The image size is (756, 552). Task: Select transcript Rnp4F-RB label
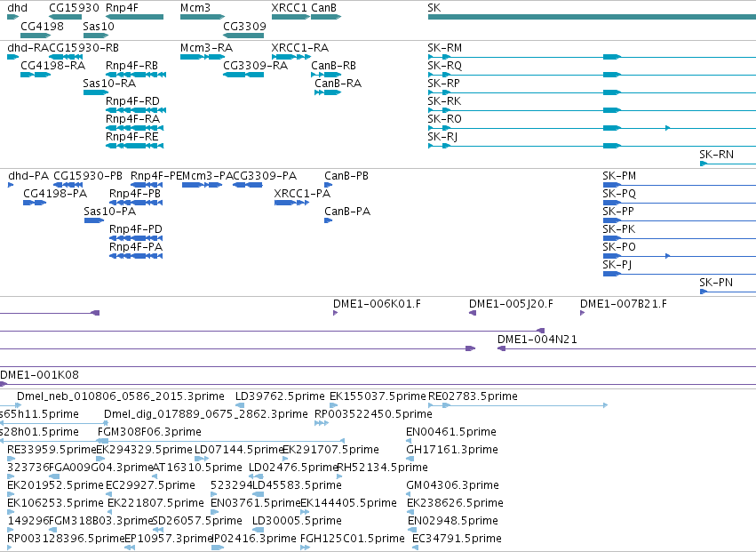131,66
